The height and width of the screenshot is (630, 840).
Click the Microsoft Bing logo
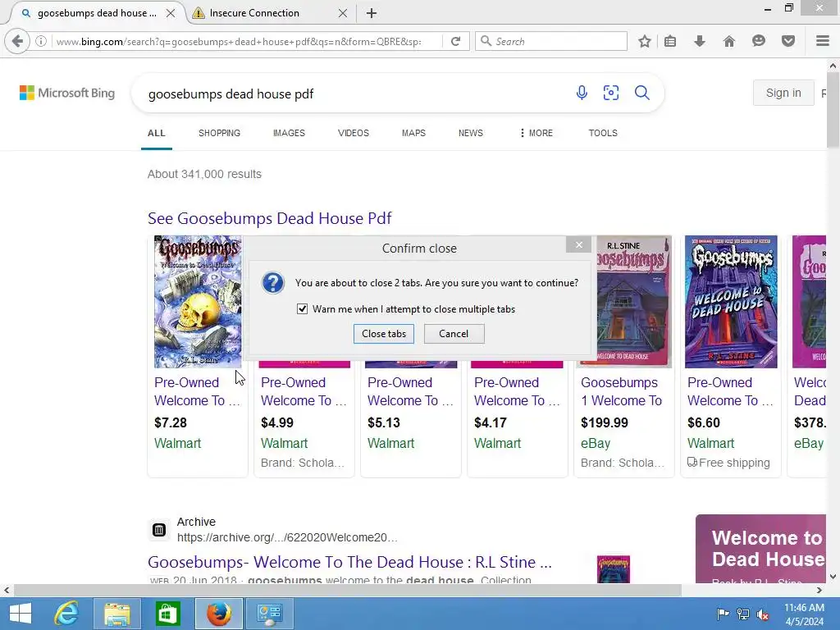(67, 93)
